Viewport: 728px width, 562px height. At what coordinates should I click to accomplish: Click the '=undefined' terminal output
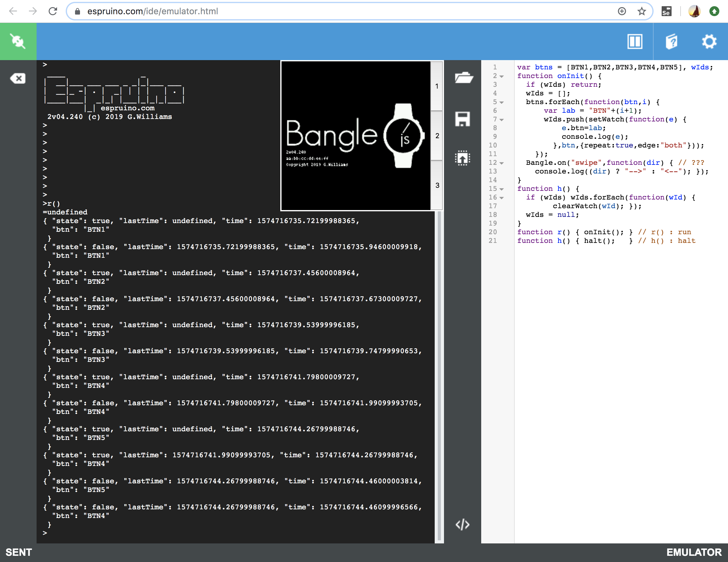click(x=65, y=212)
